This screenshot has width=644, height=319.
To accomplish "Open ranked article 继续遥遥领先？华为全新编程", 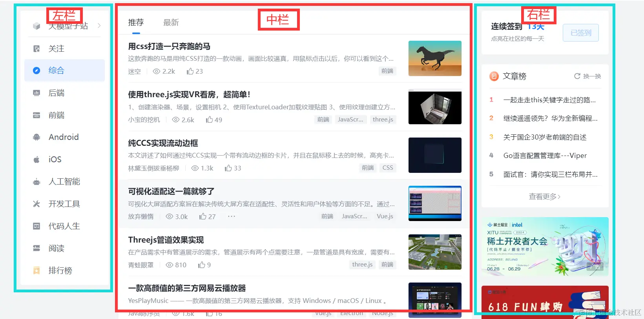I will tap(551, 118).
